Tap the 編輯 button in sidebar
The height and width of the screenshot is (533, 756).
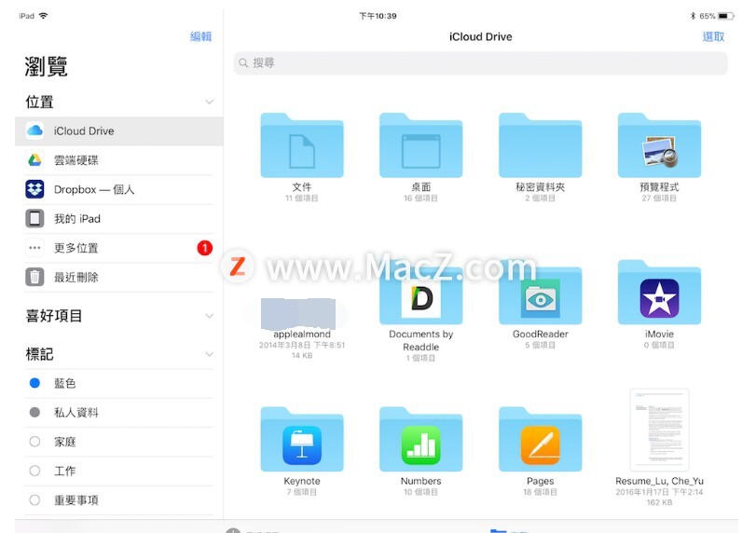tap(200, 36)
